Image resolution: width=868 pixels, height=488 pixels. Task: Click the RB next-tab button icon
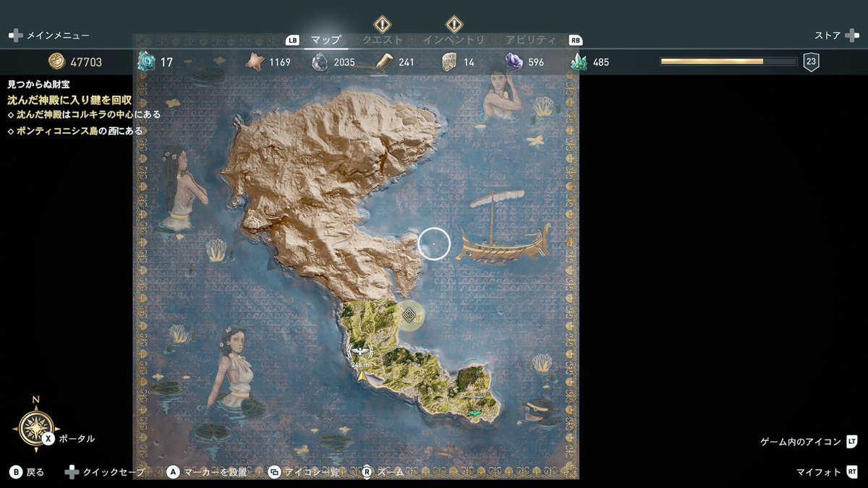(576, 40)
